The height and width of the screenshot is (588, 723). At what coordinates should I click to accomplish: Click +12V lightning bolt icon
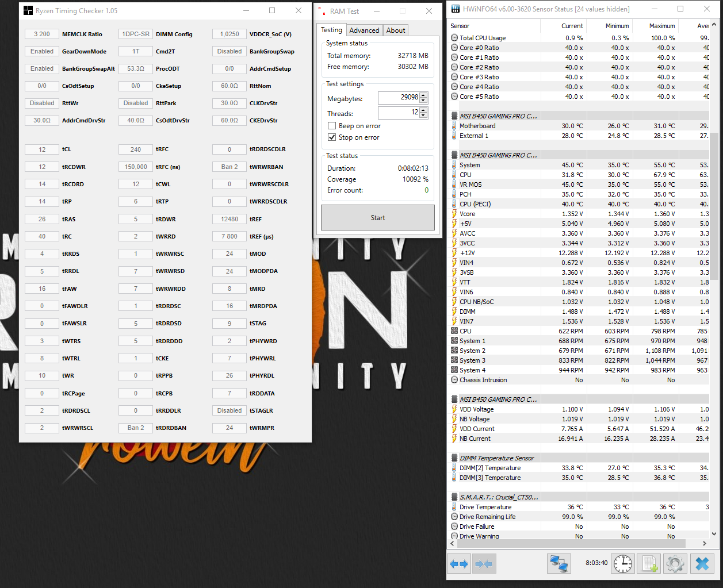pos(454,253)
